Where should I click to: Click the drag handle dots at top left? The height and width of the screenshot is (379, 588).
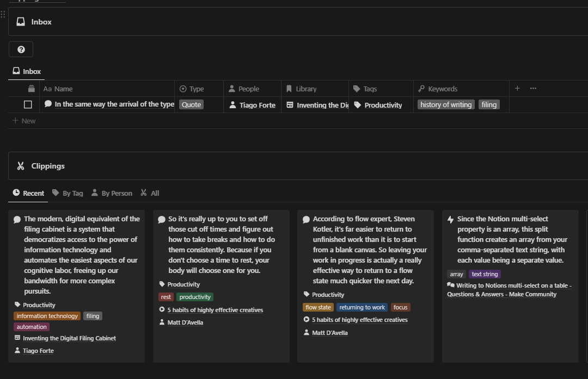tap(3, 15)
